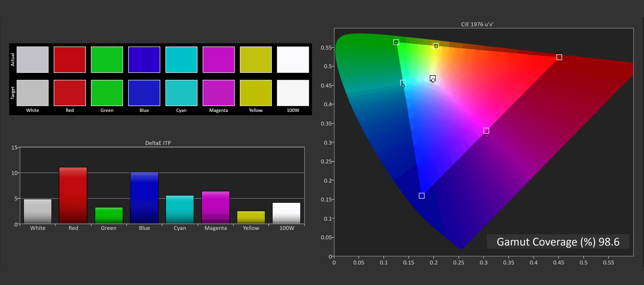Click the magenta target square on CIE diagram
The height and width of the screenshot is (285, 644).
point(486,131)
